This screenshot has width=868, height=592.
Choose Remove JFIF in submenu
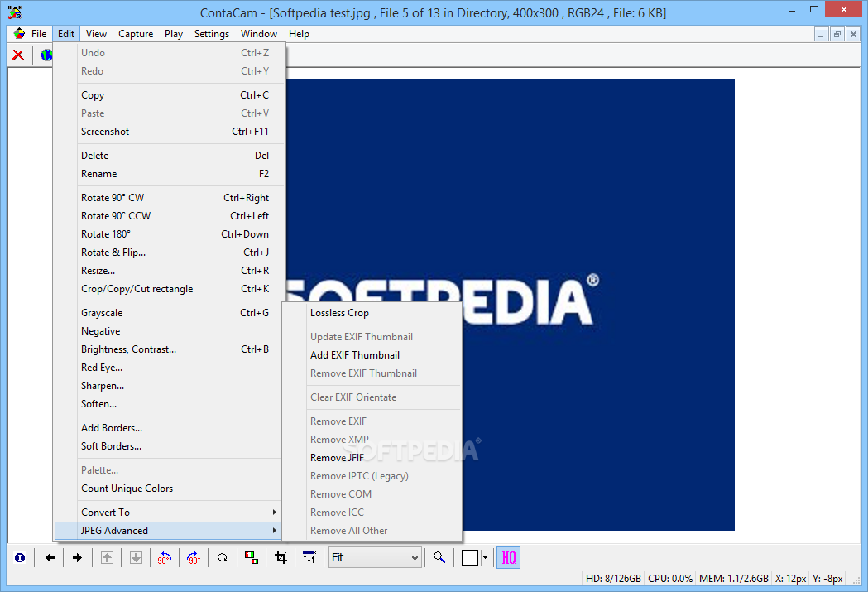point(372,458)
